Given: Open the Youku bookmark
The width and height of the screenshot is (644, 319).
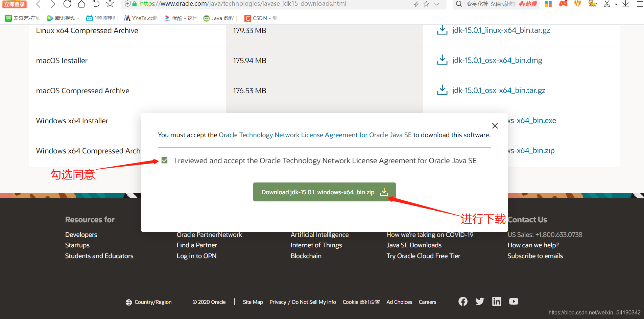Looking at the screenshot, I should [x=181, y=18].
